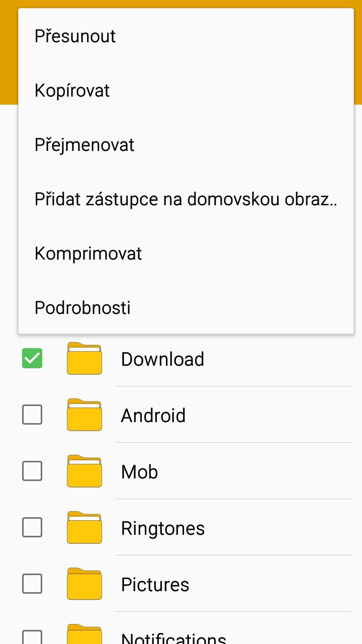
Task: Select Kopírovat from the menu
Action: point(72,90)
